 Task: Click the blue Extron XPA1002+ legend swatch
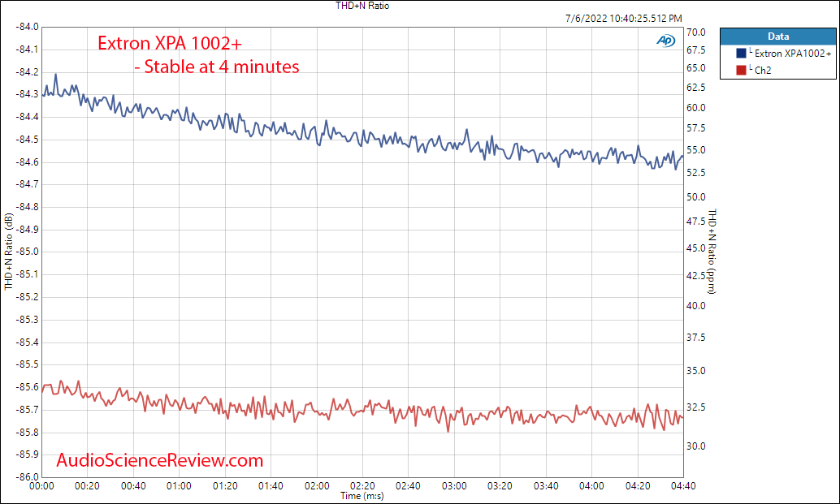click(x=742, y=53)
